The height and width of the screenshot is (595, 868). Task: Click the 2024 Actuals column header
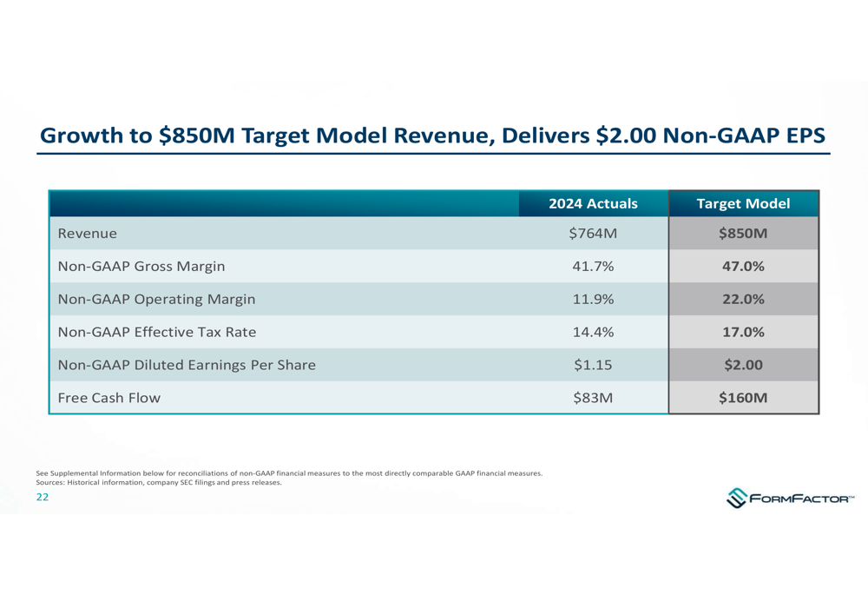point(593,204)
